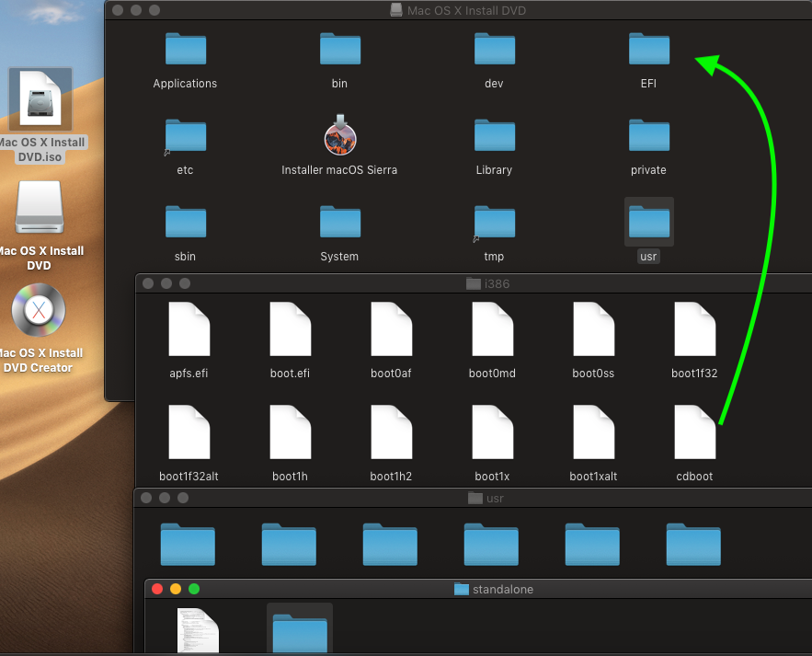Launch Installer macOS Sierra

[339, 135]
